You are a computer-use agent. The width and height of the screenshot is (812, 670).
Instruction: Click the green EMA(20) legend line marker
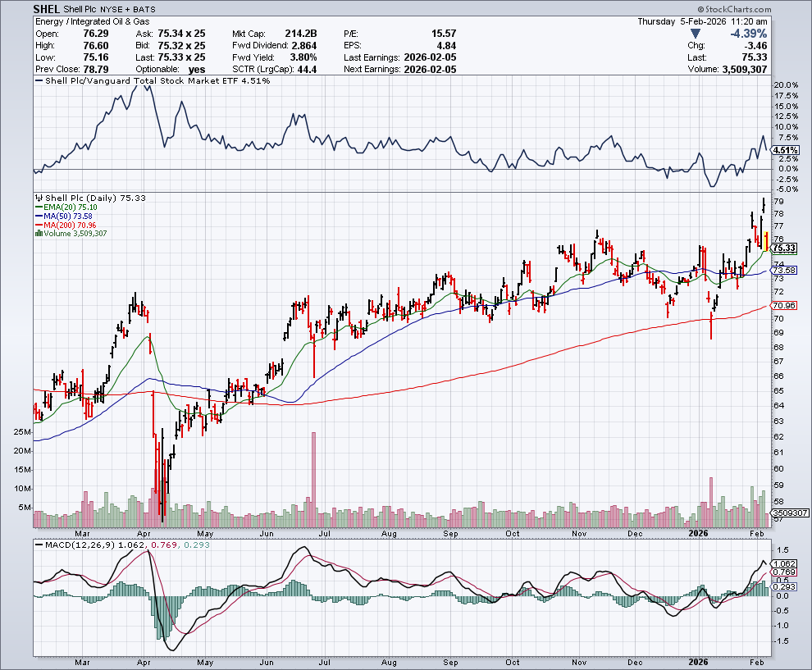pos(37,207)
